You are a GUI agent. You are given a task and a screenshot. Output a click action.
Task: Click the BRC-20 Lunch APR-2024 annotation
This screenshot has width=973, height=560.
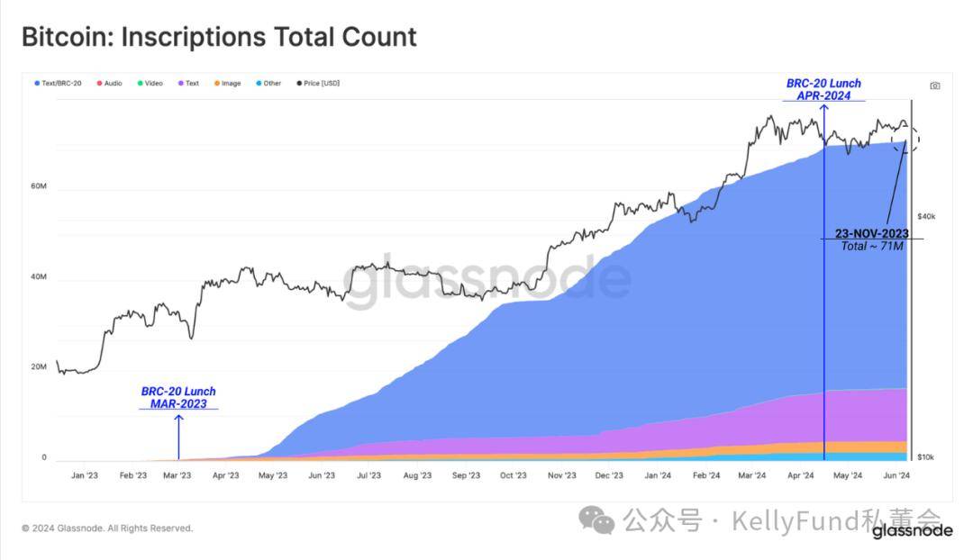[x=823, y=89]
